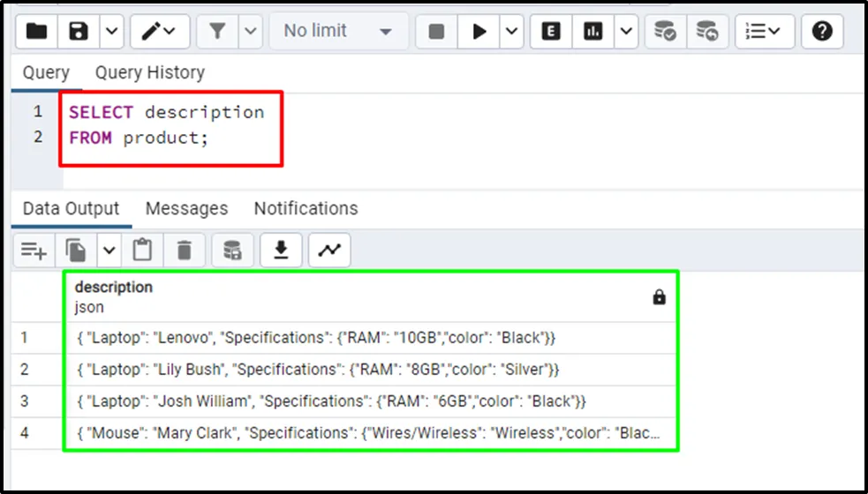Open the Help question mark icon
This screenshot has height=494, width=868.
point(822,32)
